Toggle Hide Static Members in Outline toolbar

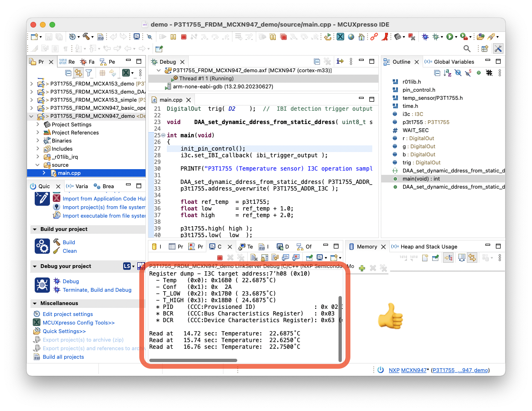click(468, 73)
